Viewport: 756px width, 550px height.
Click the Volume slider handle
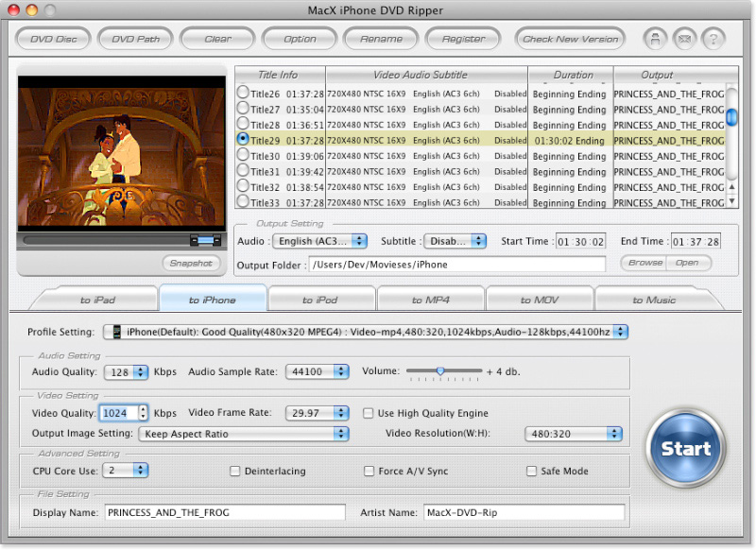[439, 371]
